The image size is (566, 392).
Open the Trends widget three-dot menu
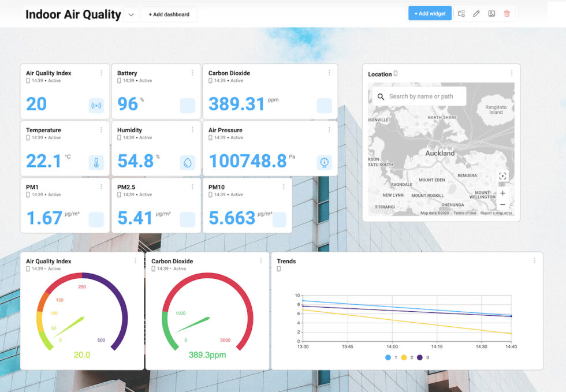pyautogui.click(x=534, y=261)
